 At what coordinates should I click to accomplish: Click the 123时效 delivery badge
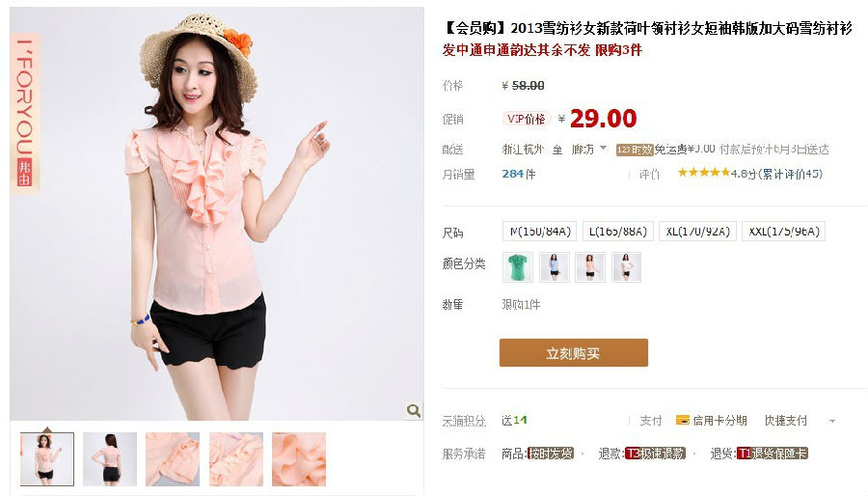tap(635, 150)
